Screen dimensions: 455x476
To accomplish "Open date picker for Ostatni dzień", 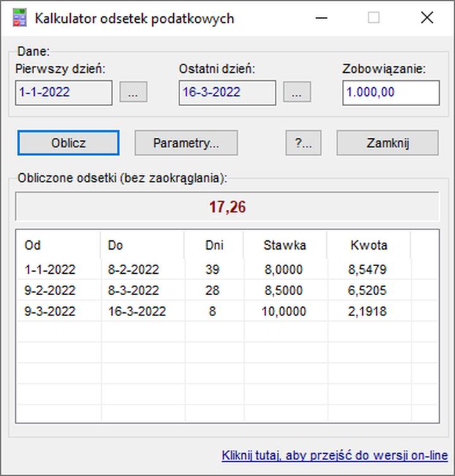I will pyautogui.click(x=296, y=92).
